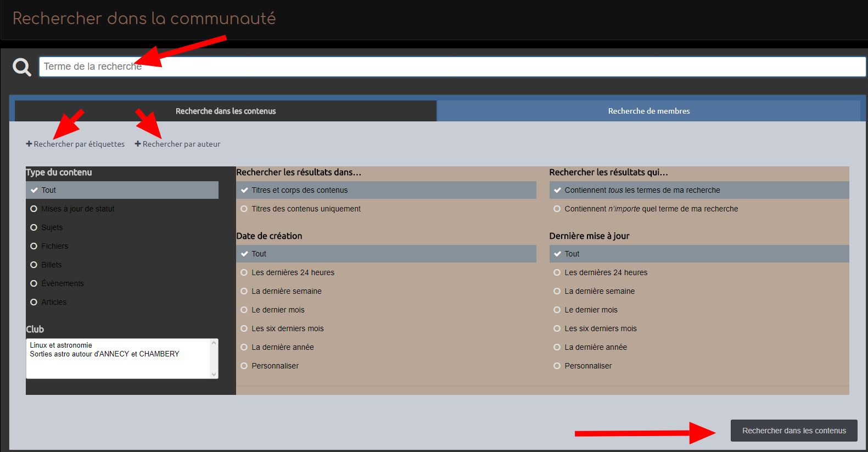Switch to 'Recherche dans les contenus' tab
This screenshot has width=868, height=452.
(x=226, y=111)
